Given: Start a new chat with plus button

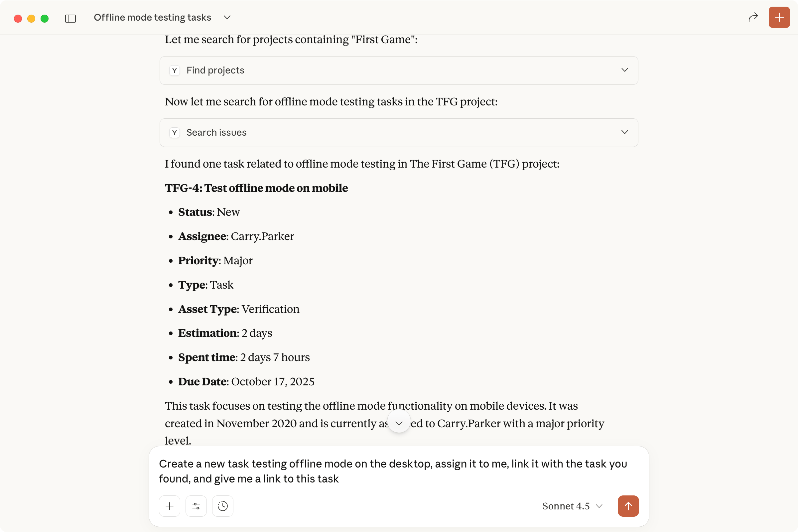Looking at the screenshot, I should click(x=779, y=17).
